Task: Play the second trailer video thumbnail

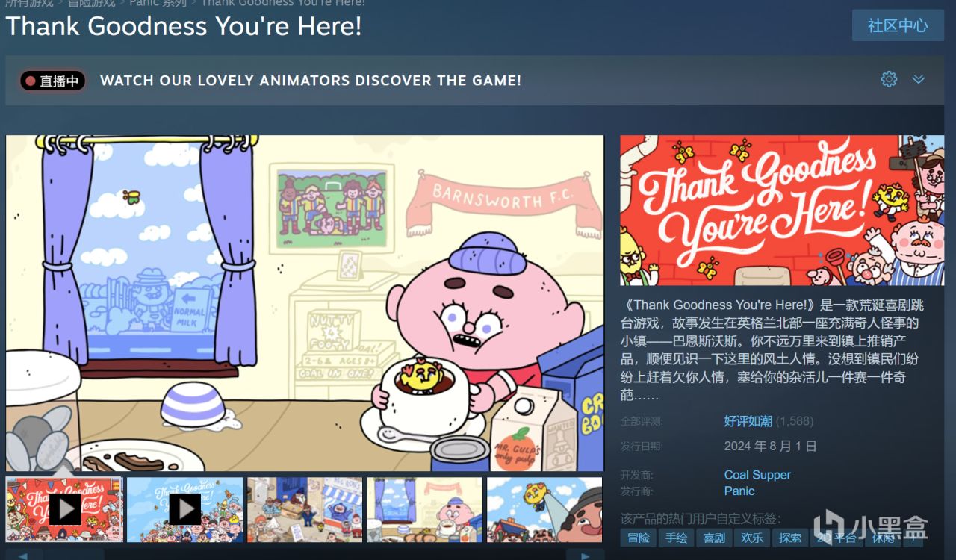Action: click(x=184, y=510)
